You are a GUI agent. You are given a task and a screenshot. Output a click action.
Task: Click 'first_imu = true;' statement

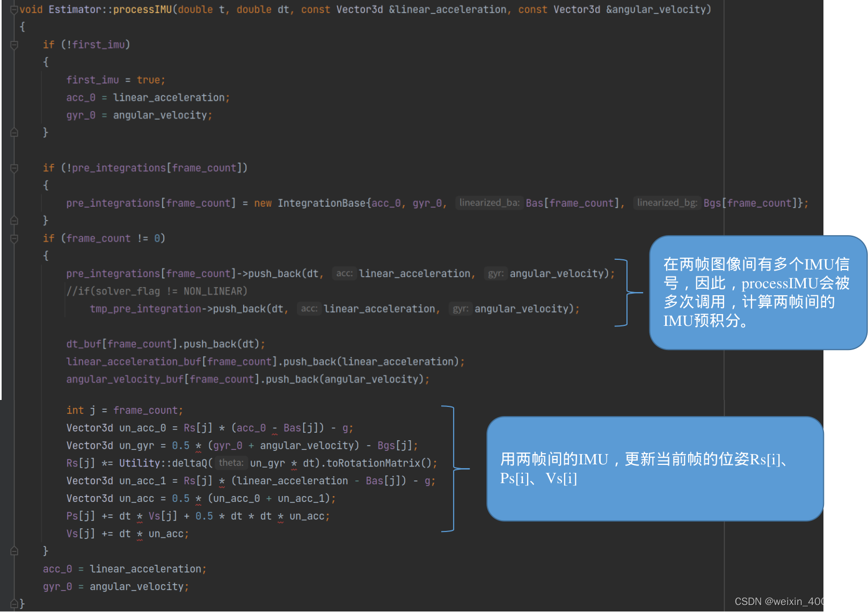(115, 80)
